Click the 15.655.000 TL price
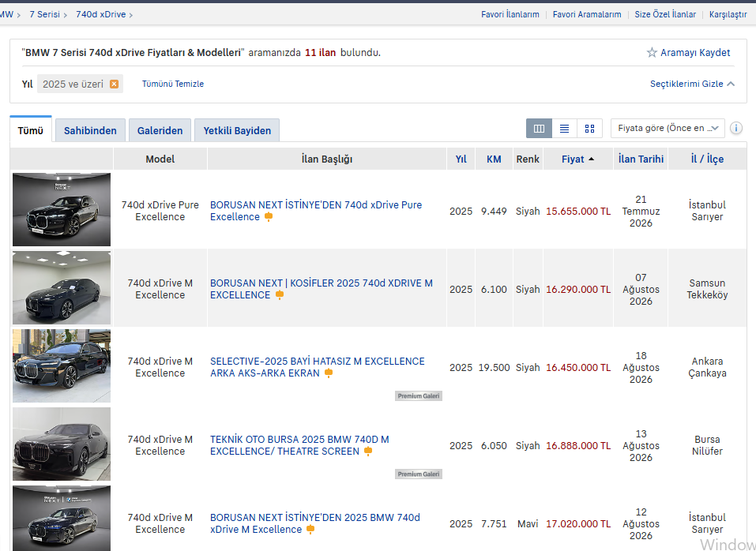 click(578, 212)
